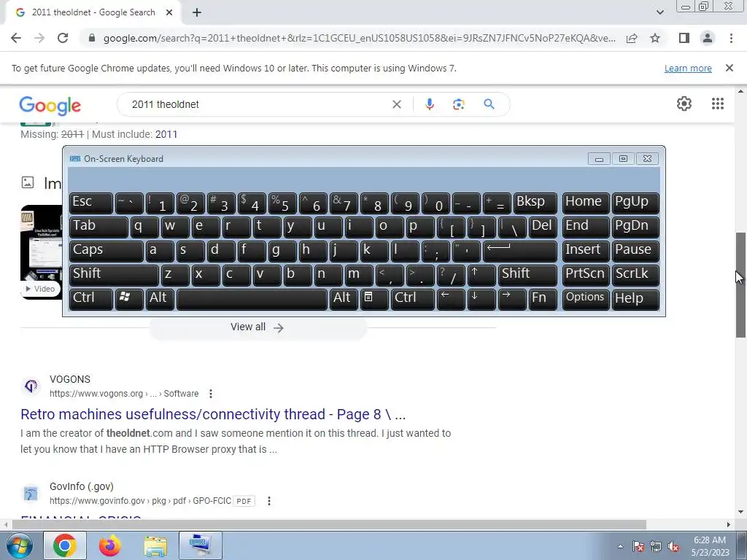Toggle right Shift key on keyboard
Viewport: 747px width, 560px height.
click(527, 275)
